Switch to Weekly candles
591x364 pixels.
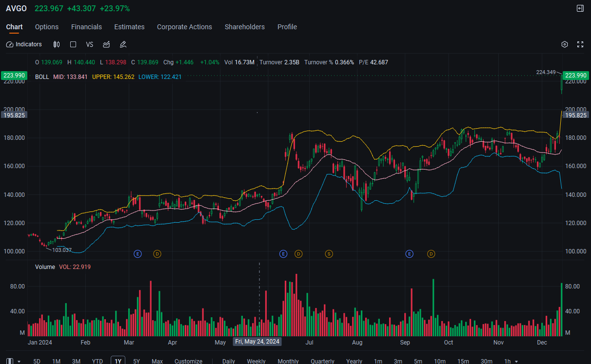point(256,361)
